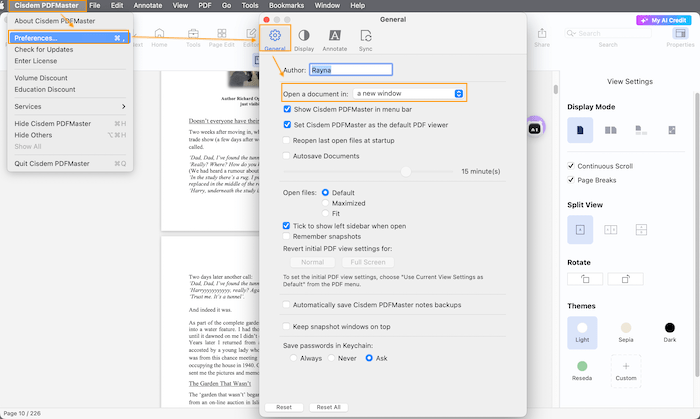Screen dimensions: 700x419
Task: Click the My AI Credit button
Action: click(x=663, y=20)
